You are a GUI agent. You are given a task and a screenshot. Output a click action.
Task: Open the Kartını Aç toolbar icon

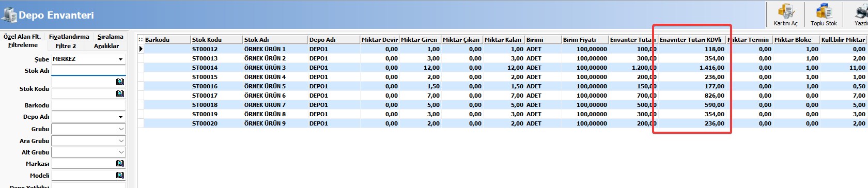pos(785,14)
